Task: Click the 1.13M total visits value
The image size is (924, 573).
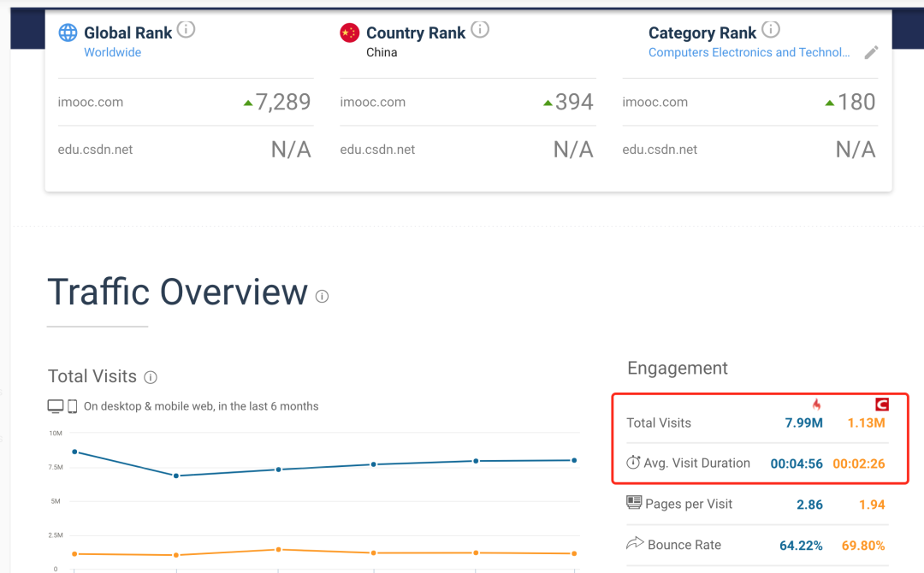Action: (866, 422)
